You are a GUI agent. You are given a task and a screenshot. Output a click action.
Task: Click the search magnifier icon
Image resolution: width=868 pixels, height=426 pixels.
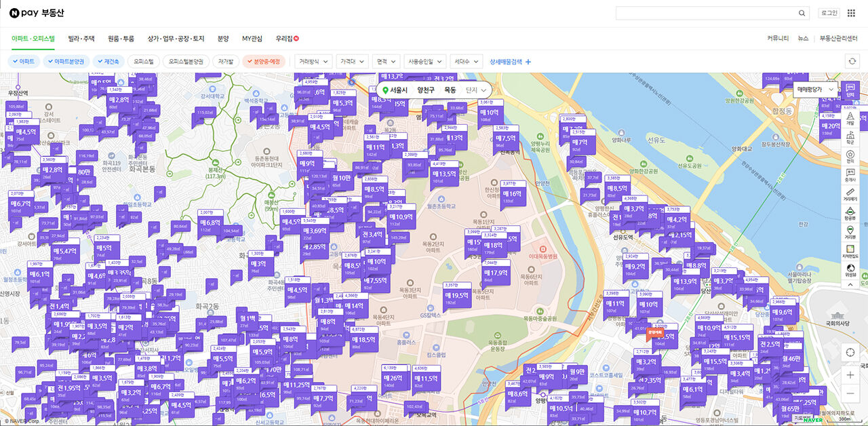click(x=802, y=13)
